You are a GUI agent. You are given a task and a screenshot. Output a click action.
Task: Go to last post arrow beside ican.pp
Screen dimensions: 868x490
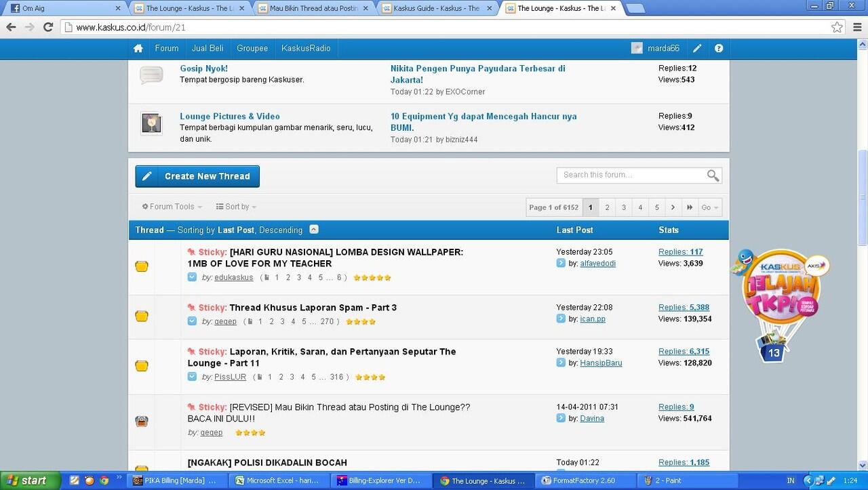[x=561, y=319]
